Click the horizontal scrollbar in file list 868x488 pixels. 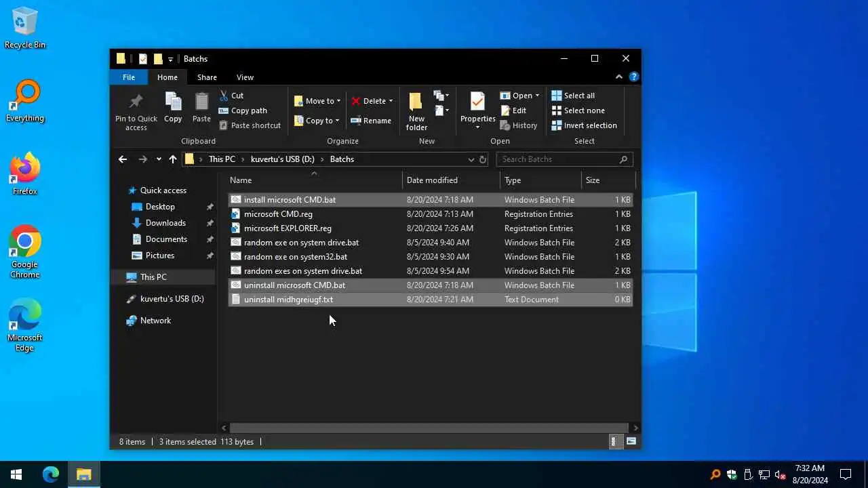point(428,428)
